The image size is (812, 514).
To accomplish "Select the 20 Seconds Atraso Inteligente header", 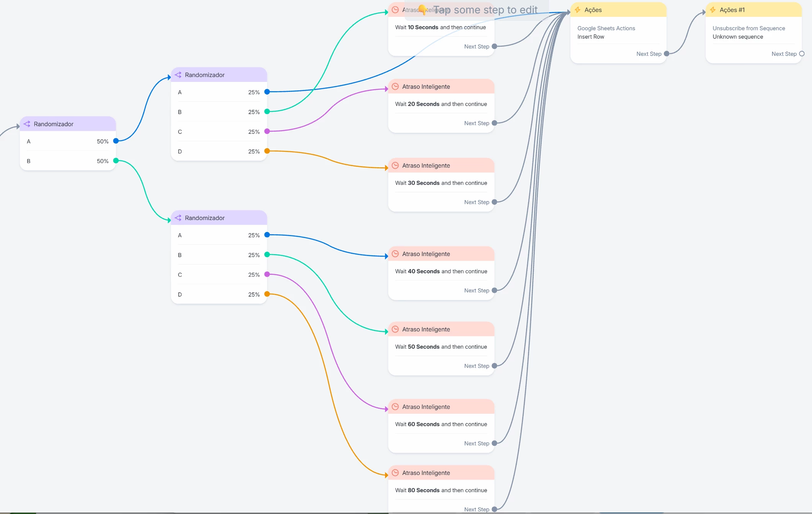I will 441,87.
